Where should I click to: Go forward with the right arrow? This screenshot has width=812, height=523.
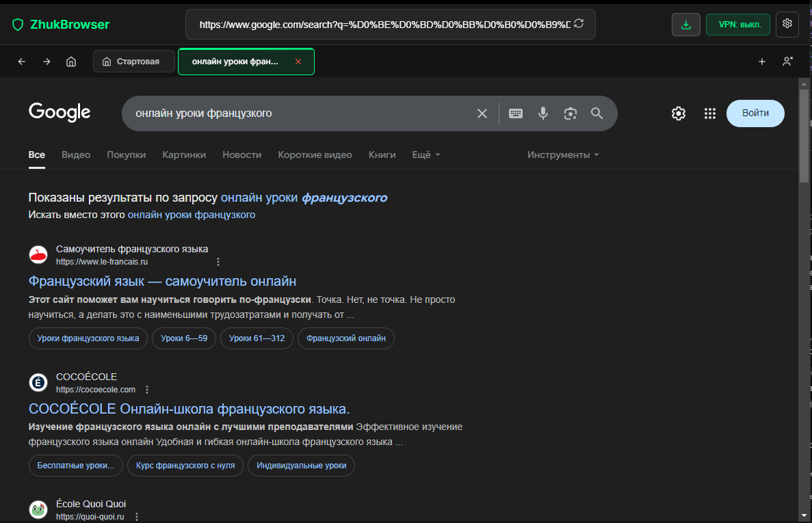(x=47, y=62)
